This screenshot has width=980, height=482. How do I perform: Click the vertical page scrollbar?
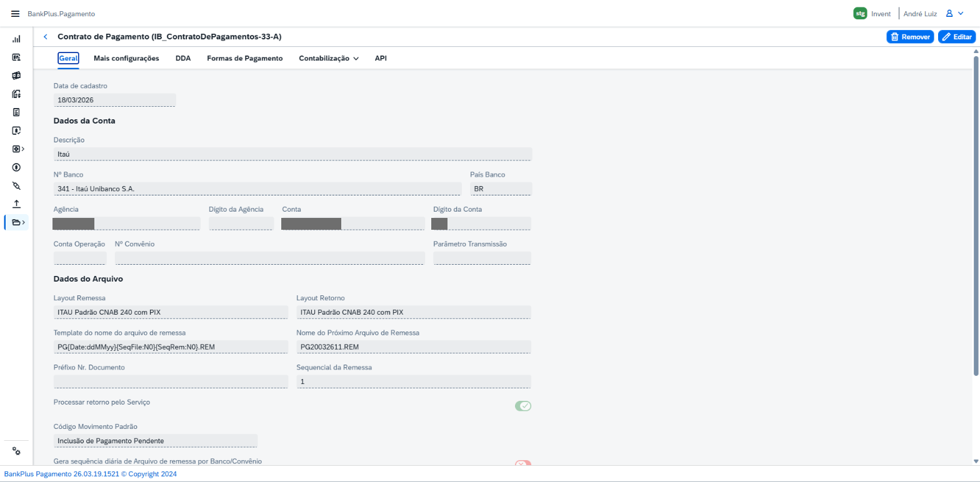coord(976,216)
